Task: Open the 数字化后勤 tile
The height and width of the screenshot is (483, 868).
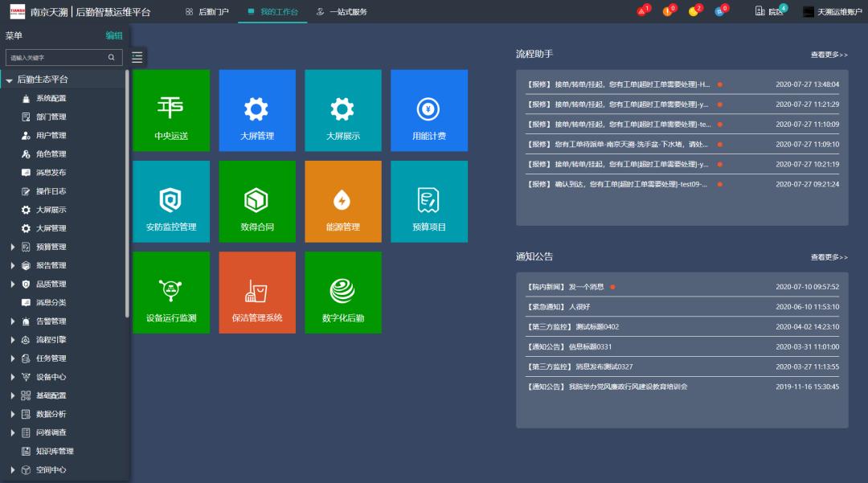Action: (342, 292)
